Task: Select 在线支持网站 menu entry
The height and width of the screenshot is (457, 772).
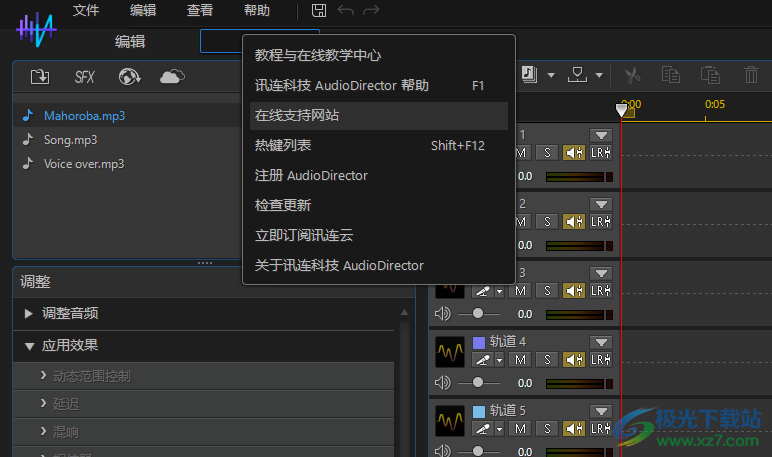Action: pyautogui.click(x=379, y=116)
